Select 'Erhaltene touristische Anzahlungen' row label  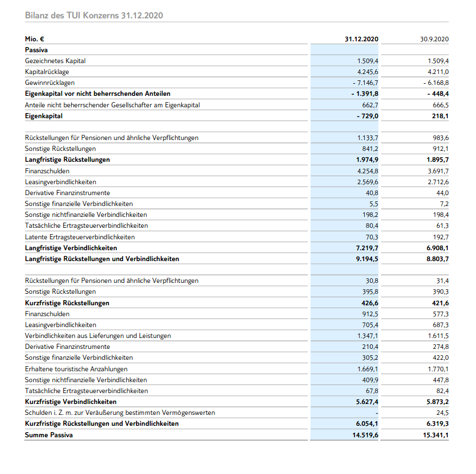(76, 369)
